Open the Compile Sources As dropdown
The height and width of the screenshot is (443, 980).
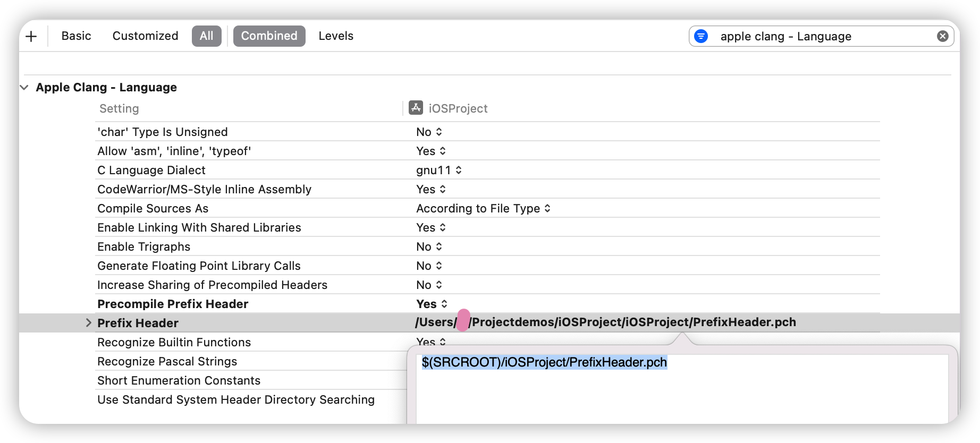[546, 208]
